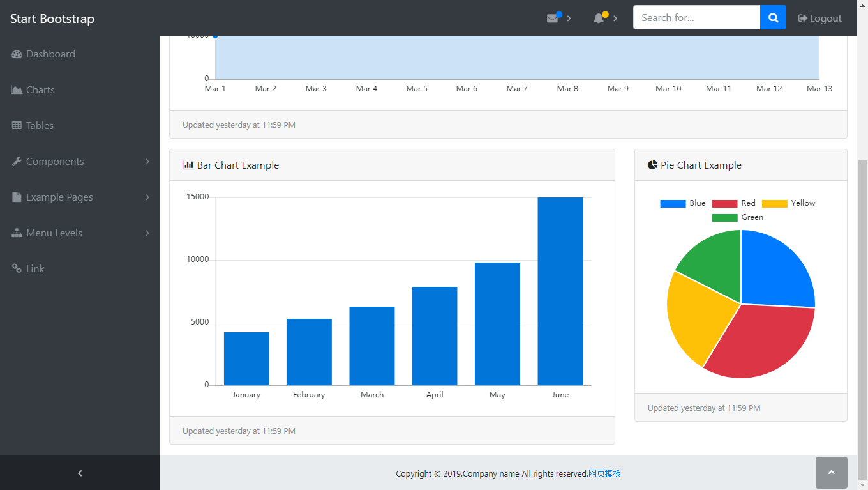The width and height of the screenshot is (868, 490).
Task: Click the Logout link
Action: click(x=820, y=19)
